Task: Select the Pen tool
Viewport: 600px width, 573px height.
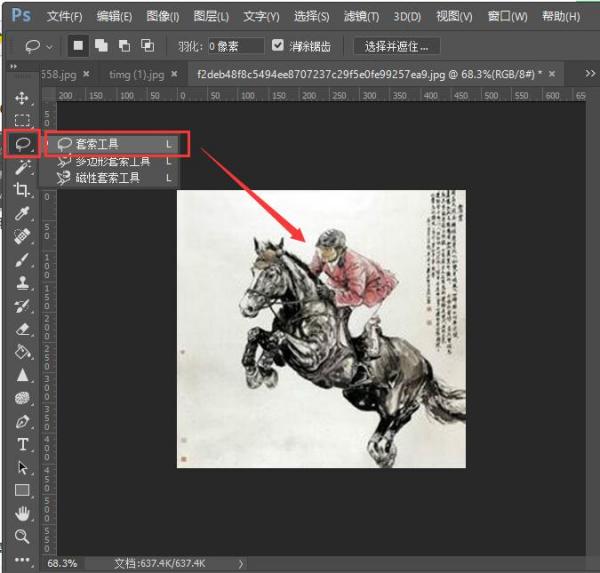Action: click(x=22, y=421)
